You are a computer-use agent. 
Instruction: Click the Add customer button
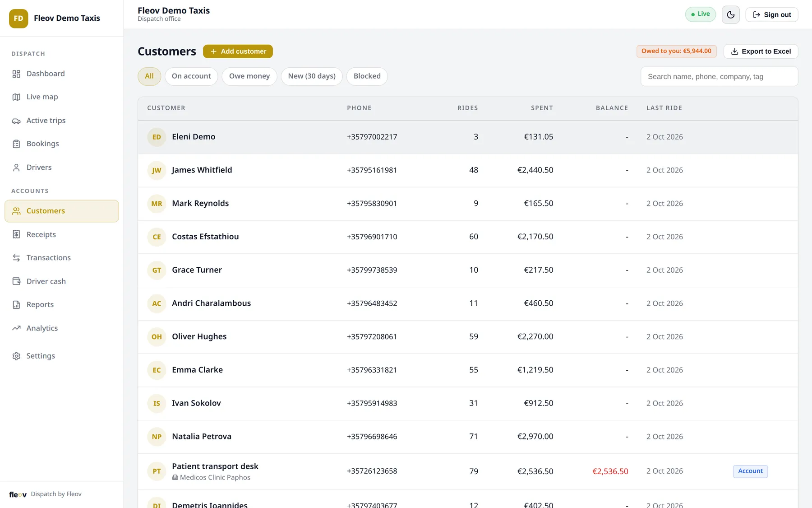238,51
